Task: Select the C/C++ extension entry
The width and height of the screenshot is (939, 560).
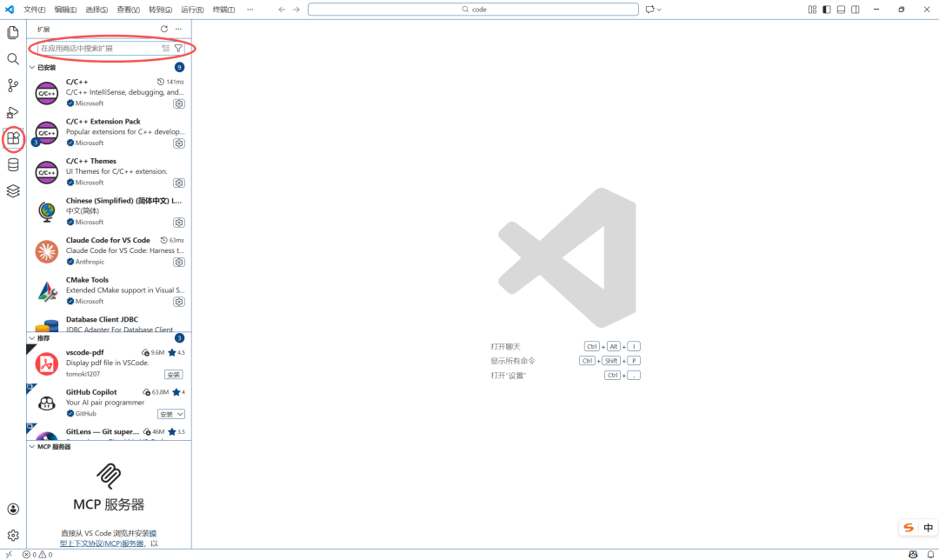Action: (109, 93)
